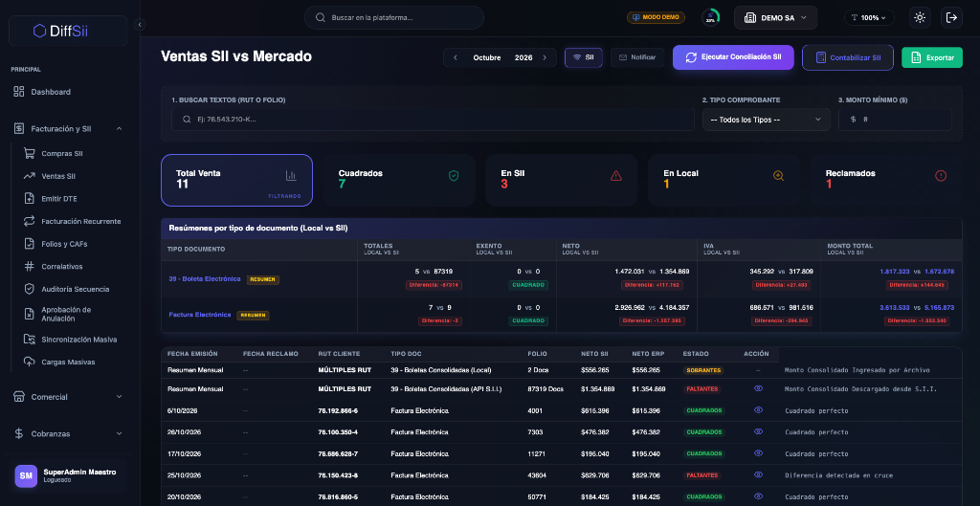Screen dimensions: 980x506
Task: Select the Total Venta filter card
Action: point(237,180)
